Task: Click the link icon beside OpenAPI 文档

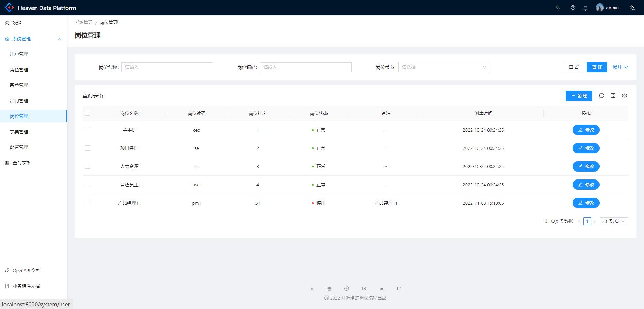Action: [7, 270]
